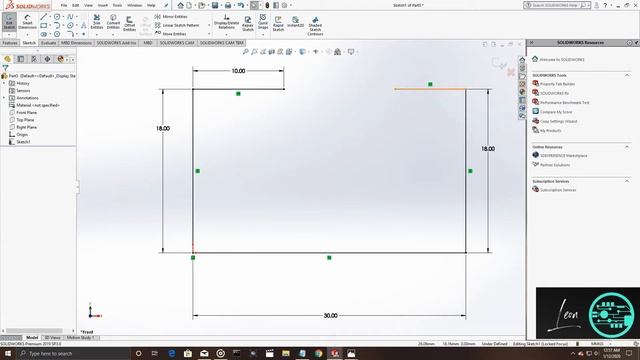This screenshot has height=360, width=640.
Task: Select the Circle sketch tool
Action: pyautogui.click(x=57, y=17)
